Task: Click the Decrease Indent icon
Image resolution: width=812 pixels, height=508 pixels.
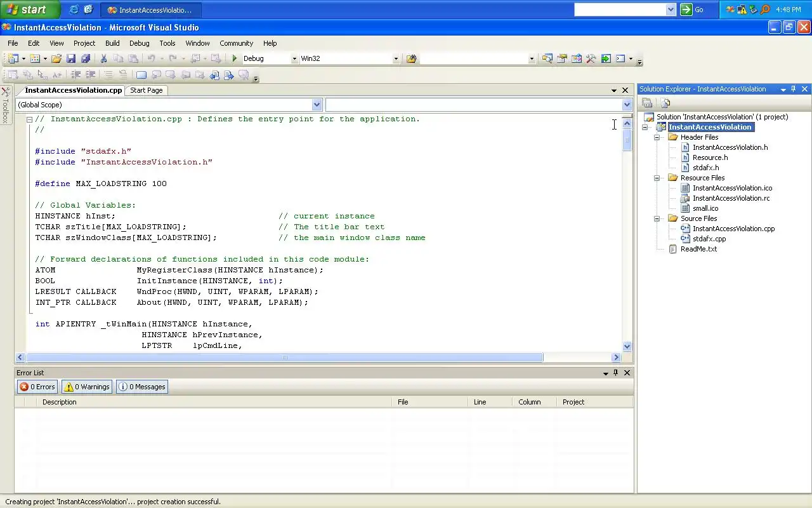Action: (x=75, y=75)
